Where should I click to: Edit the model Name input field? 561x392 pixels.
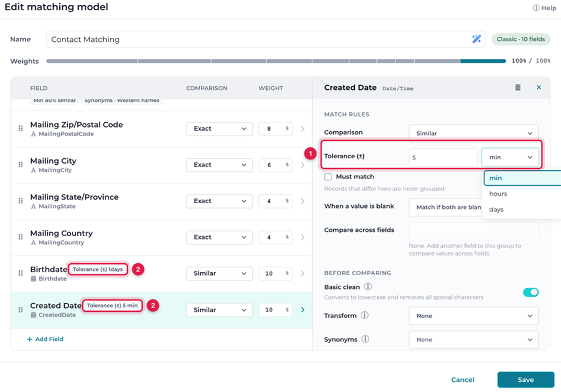[x=266, y=40]
